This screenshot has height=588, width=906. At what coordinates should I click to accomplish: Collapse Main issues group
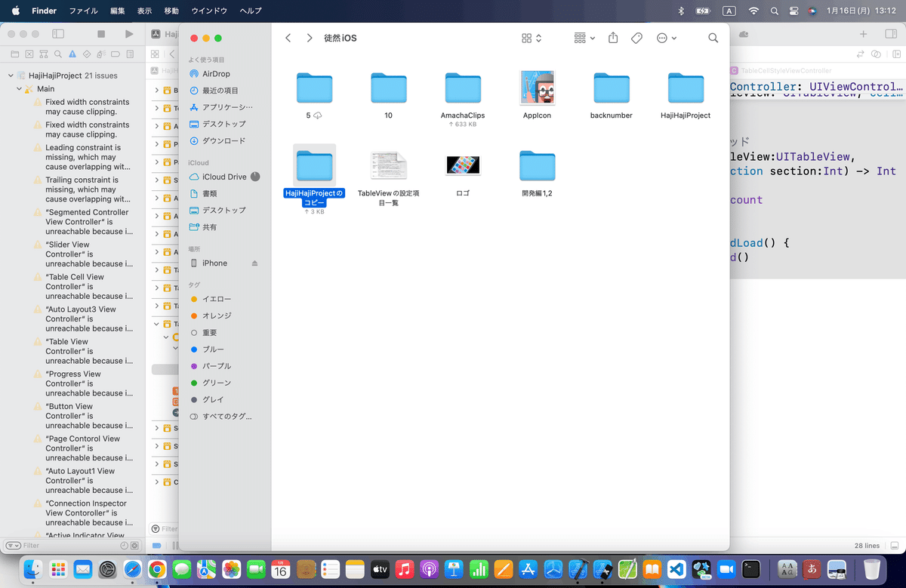[x=19, y=89]
